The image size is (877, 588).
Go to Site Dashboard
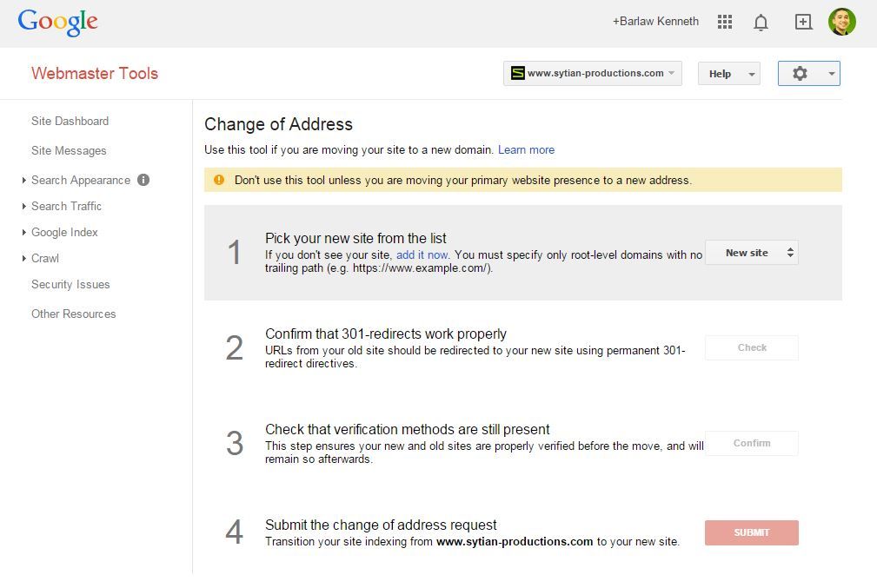pyautogui.click(x=70, y=121)
